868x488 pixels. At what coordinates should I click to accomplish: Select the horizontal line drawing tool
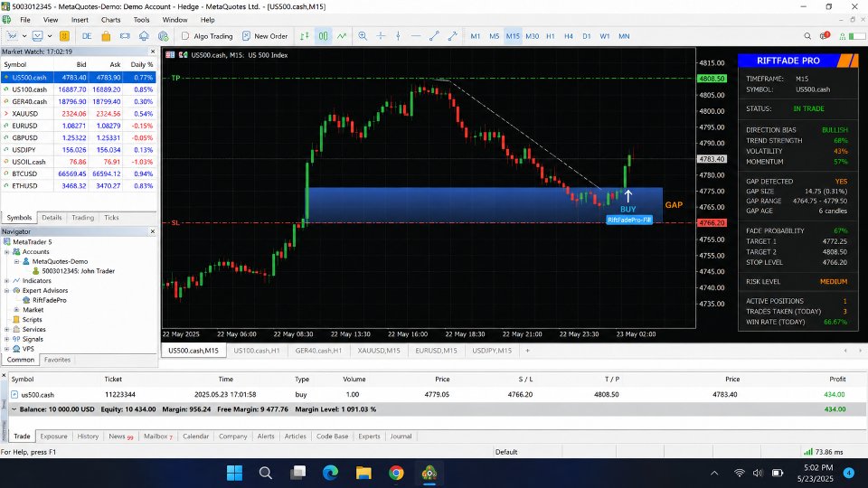416,36
